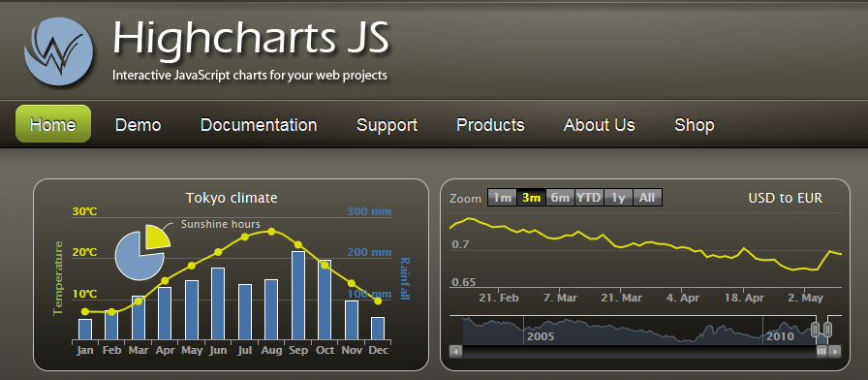The image size is (868, 380).
Task: Click the navigator right range handle
Action: pos(827,330)
